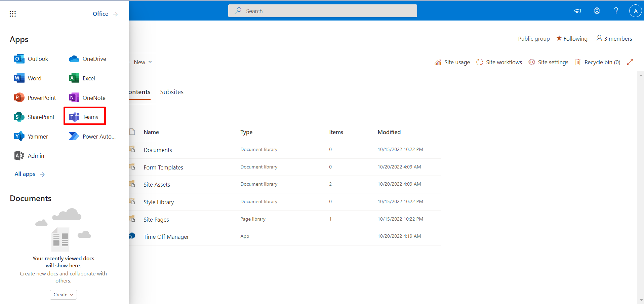The image size is (644, 304).
Task: Open the Admin center app
Action: [29, 156]
